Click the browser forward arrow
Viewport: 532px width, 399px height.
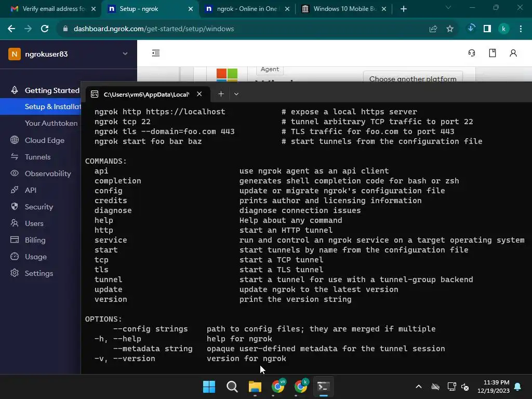28,29
